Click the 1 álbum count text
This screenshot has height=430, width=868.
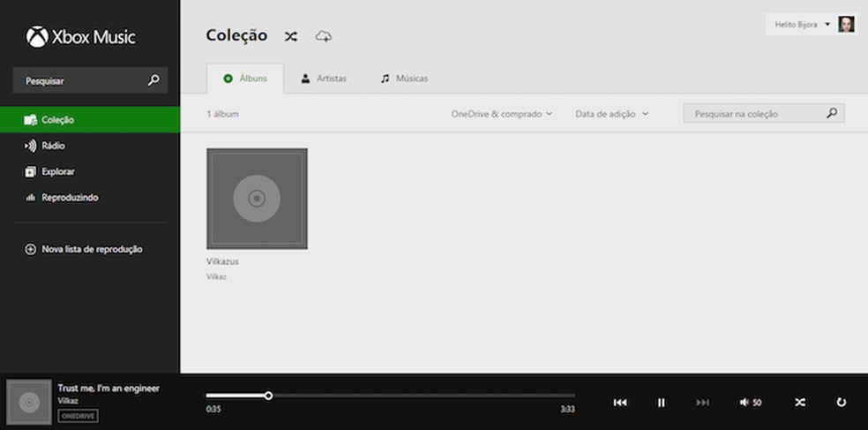[x=222, y=114]
